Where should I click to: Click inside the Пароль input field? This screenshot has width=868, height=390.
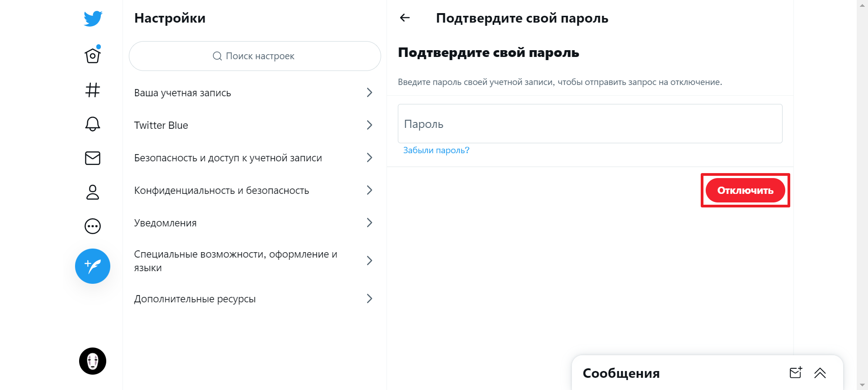tap(590, 123)
